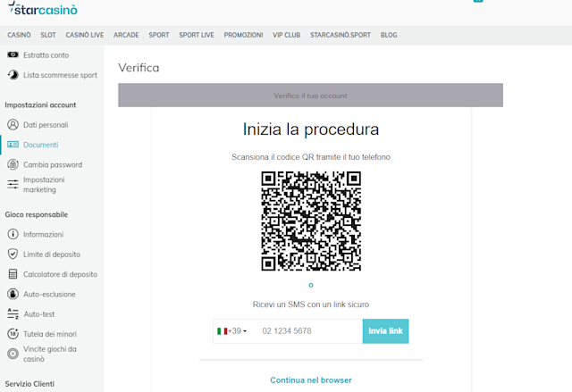Open Limite di deposito
This screenshot has height=392, width=572.
coord(52,254)
